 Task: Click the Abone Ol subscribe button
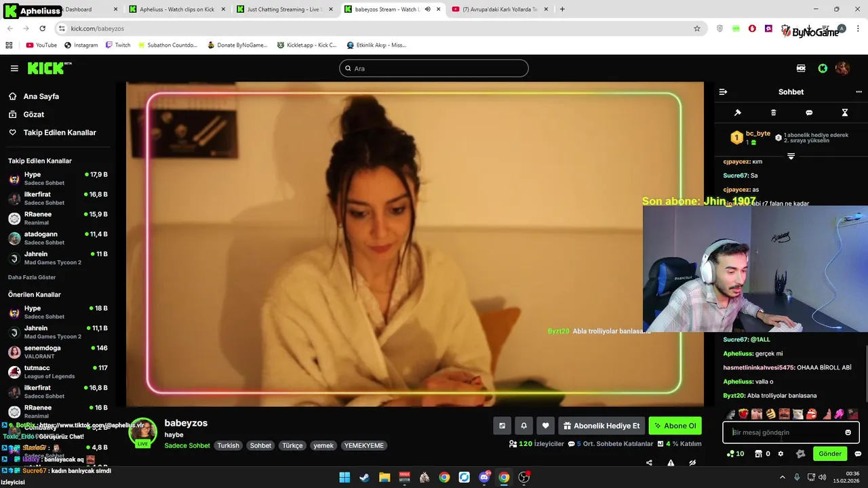coord(675,426)
